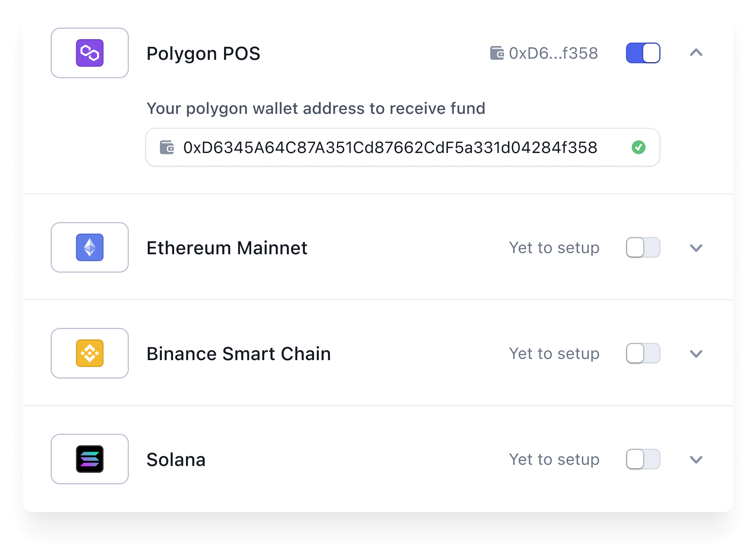Screen dimensions: 756x558
Task: Turn on the Solana toggle
Action: (643, 459)
